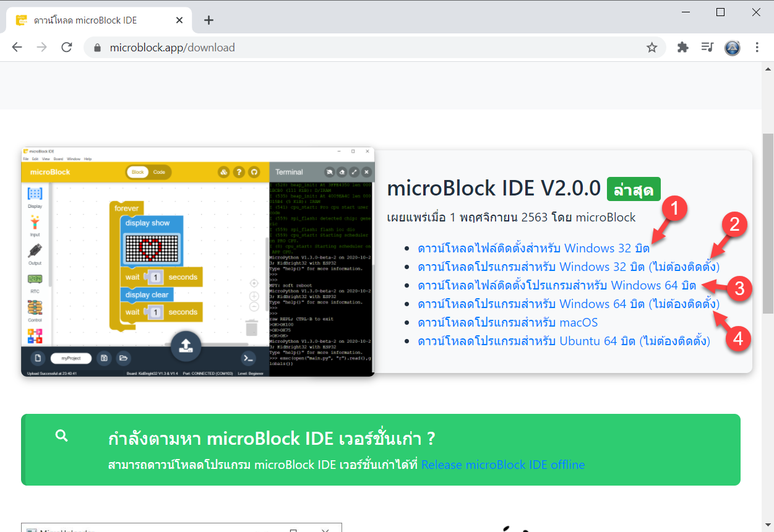Download the macOS program link
Image resolution: width=774 pixels, height=532 pixels.
coord(507,323)
